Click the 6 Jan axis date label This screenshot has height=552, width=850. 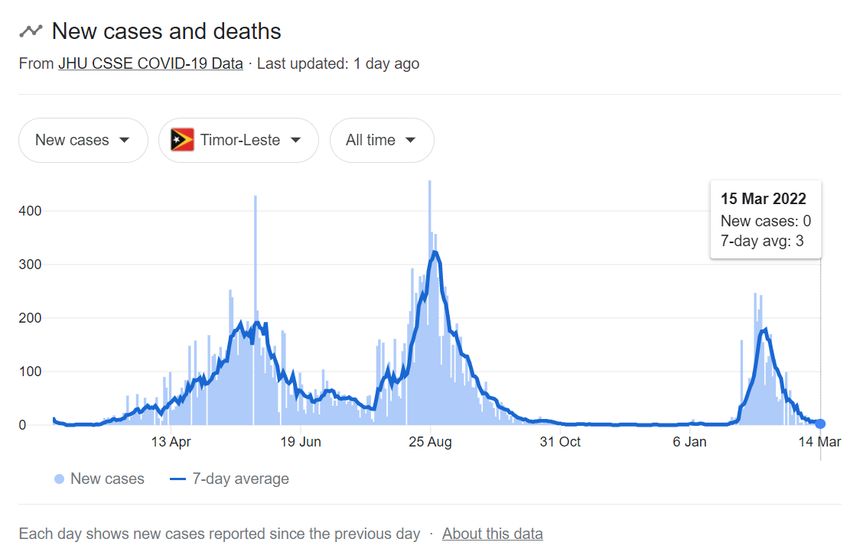click(x=690, y=442)
